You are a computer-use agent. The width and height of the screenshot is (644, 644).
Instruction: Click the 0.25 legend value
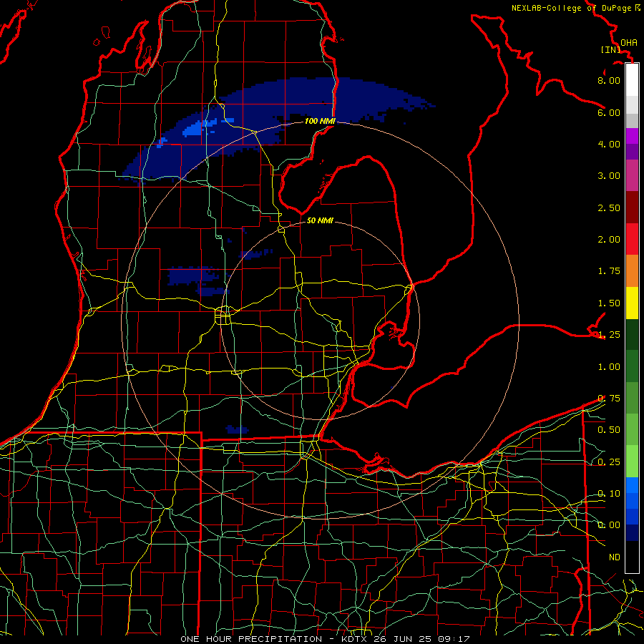point(609,462)
